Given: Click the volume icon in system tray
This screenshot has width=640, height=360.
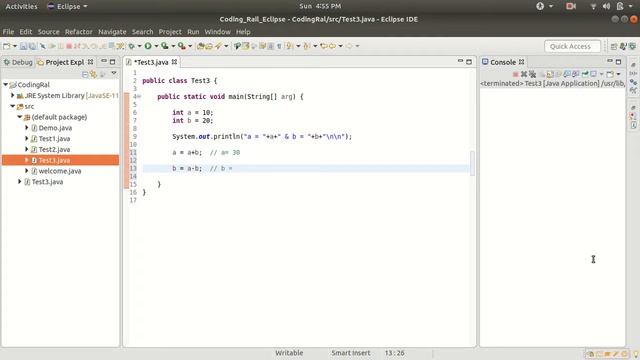Looking at the screenshot, I should [607, 6].
